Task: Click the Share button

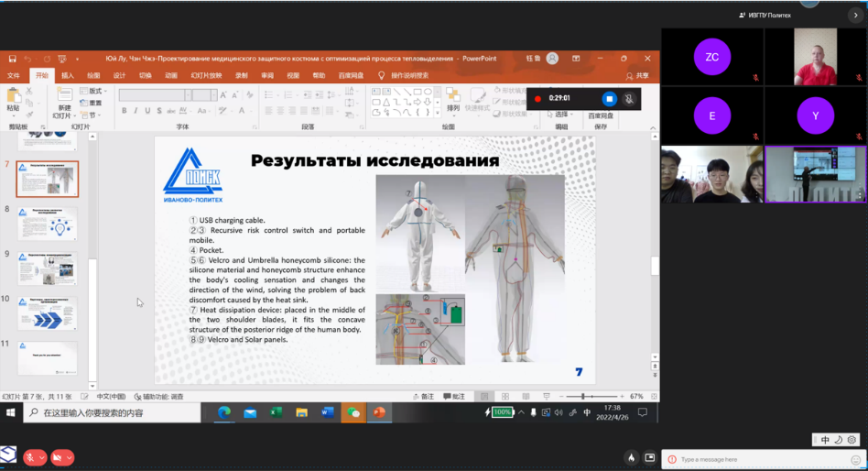Action: (x=637, y=76)
